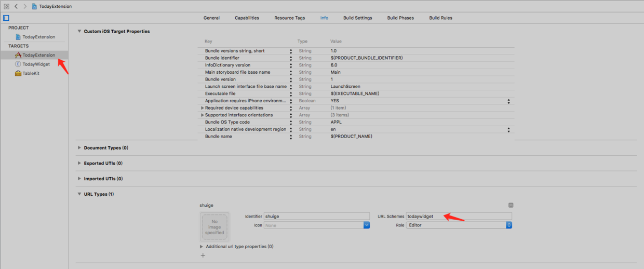Open the Icon dropdown showing None
Screen dimensions: 644x269
[317, 225]
